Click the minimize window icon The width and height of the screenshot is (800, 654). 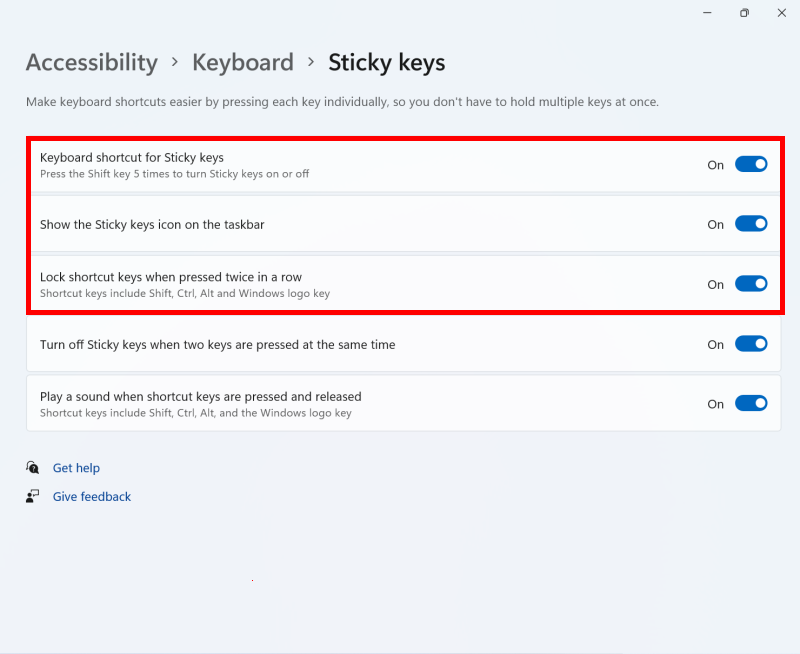coord(707,13)
